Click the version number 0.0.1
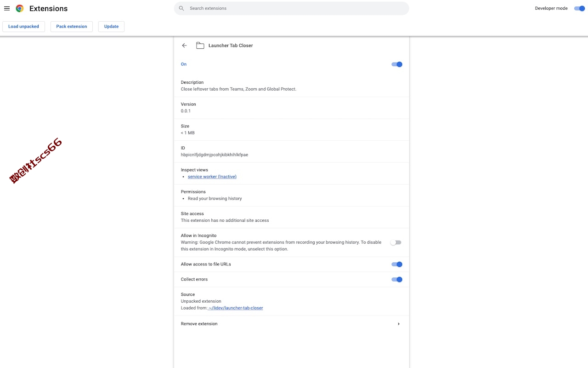Viewport: 588px width, 368px height. pos(186,111)
